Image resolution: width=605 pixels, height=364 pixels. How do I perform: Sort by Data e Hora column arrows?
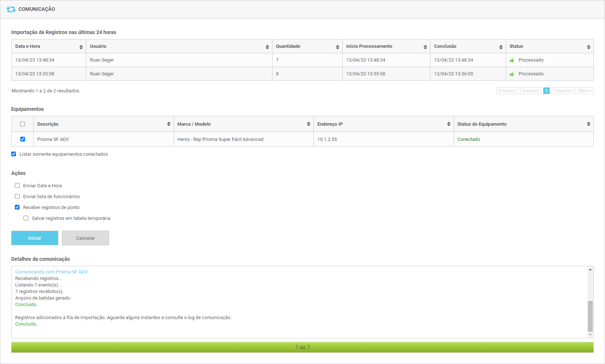81,47
